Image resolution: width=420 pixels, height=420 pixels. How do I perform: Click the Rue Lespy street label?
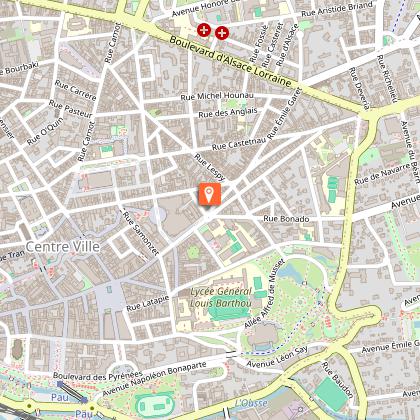(x=210, y=167)
